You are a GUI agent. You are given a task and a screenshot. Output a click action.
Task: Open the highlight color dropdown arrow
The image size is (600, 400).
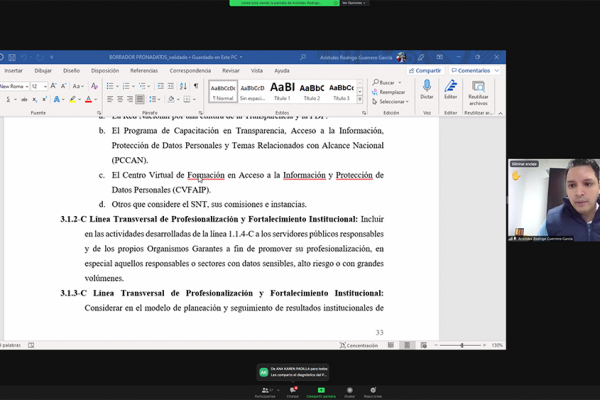(x=80, y=100)
